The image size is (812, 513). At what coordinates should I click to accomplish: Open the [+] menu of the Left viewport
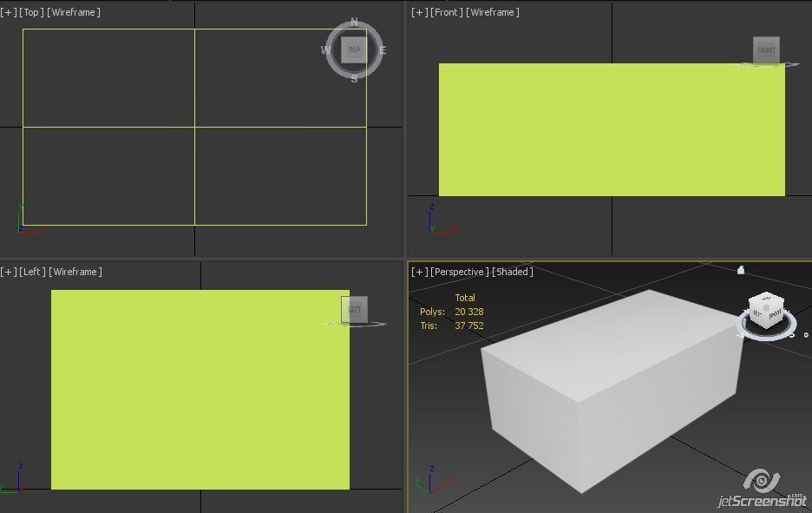click(x=9, y=272)
